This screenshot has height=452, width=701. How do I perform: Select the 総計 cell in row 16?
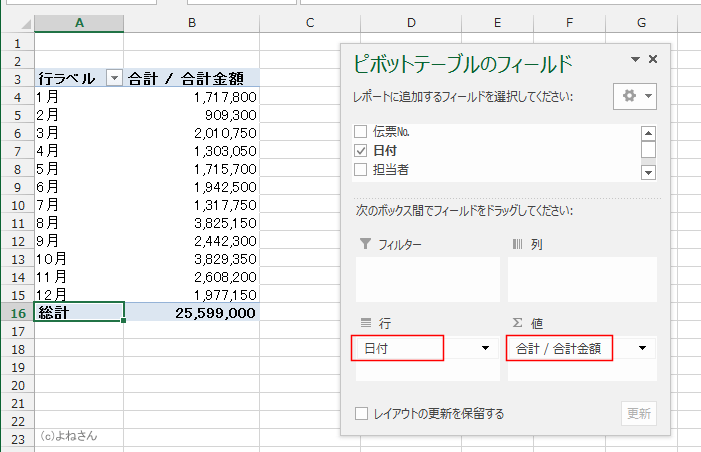[79, 312]
